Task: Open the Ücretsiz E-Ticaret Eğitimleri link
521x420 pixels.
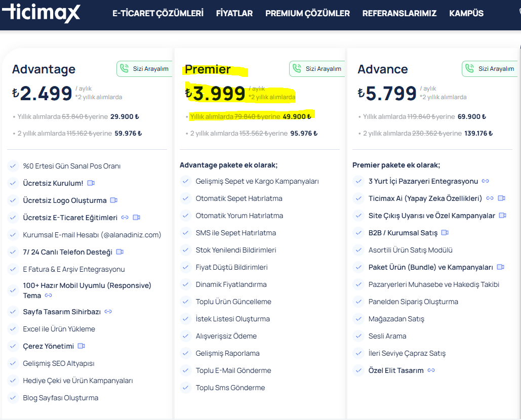Action: coord(70,218)
